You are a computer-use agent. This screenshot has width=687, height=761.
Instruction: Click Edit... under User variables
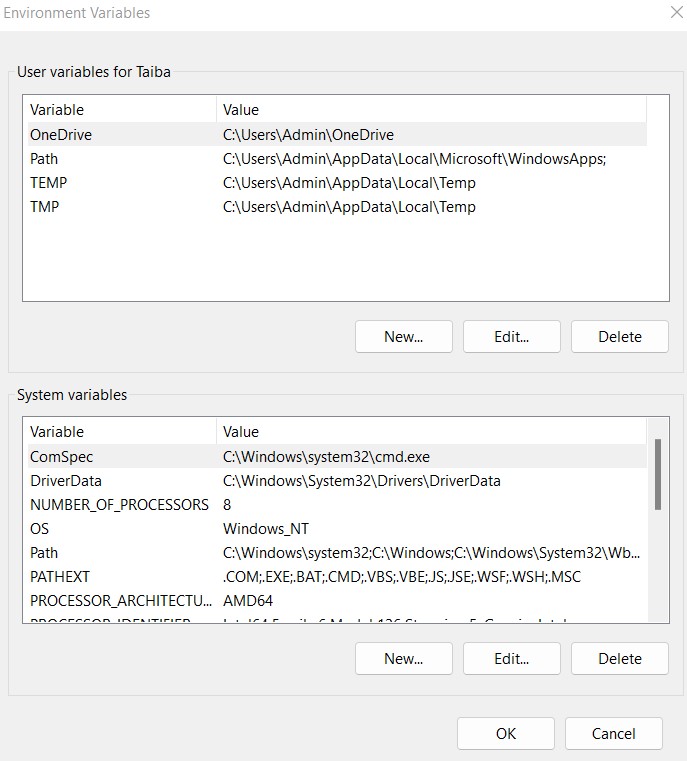point(511,337)
